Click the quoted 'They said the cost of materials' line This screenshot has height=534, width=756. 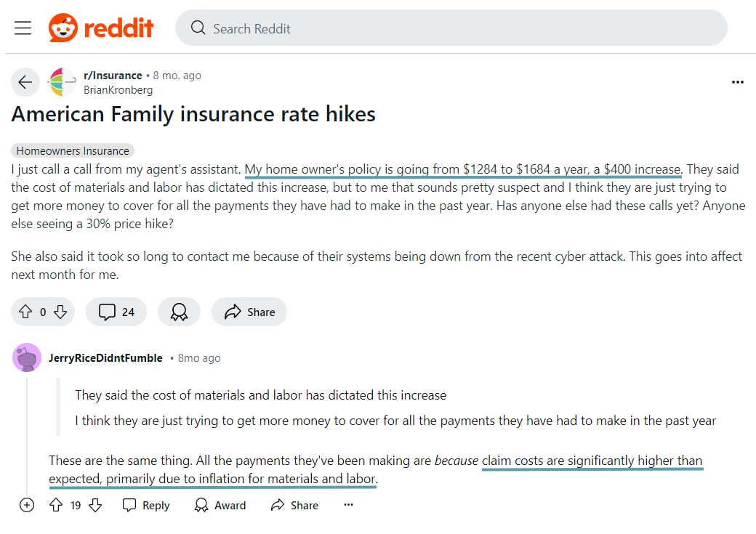[260, 395]
